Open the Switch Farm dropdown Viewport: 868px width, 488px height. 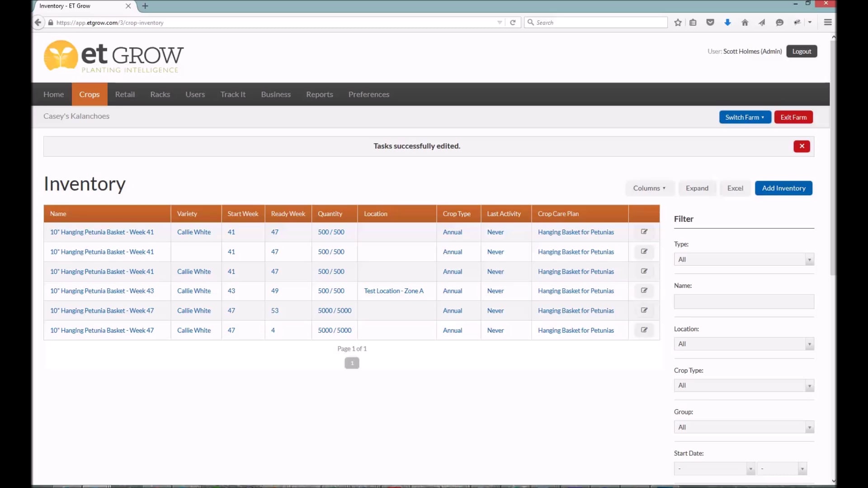point(745,117)
